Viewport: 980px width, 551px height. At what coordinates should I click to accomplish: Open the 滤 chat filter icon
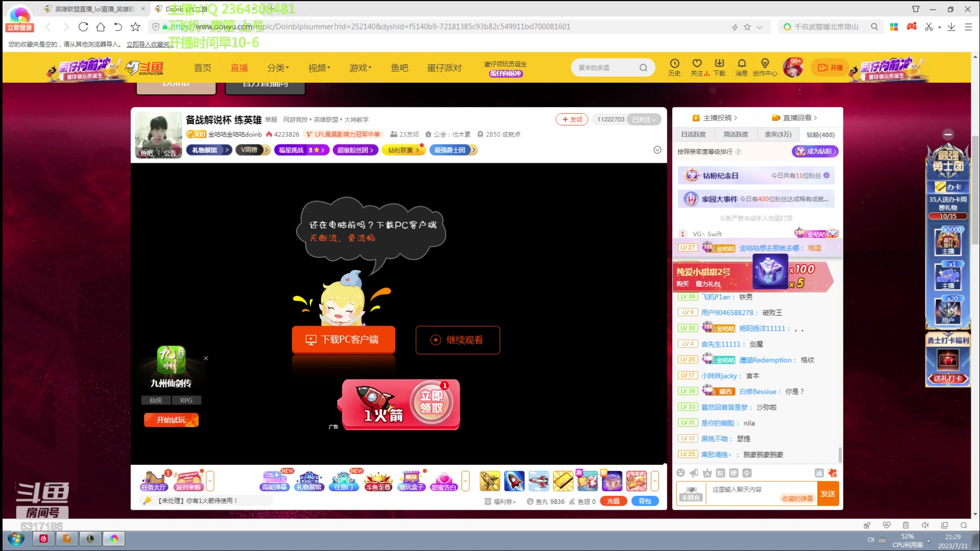[819, 473]
